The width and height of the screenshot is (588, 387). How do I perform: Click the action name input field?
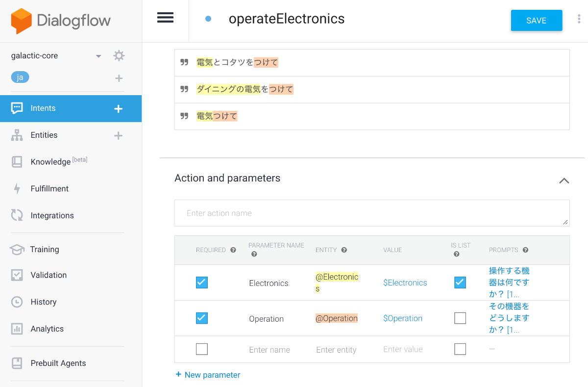372,213
